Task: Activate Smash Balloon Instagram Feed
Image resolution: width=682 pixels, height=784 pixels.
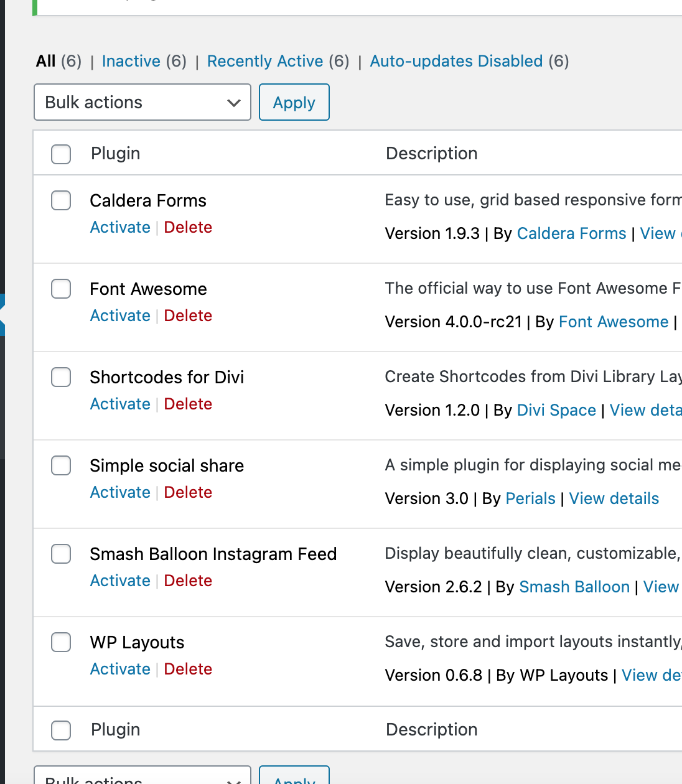Action: click(120, 581)
